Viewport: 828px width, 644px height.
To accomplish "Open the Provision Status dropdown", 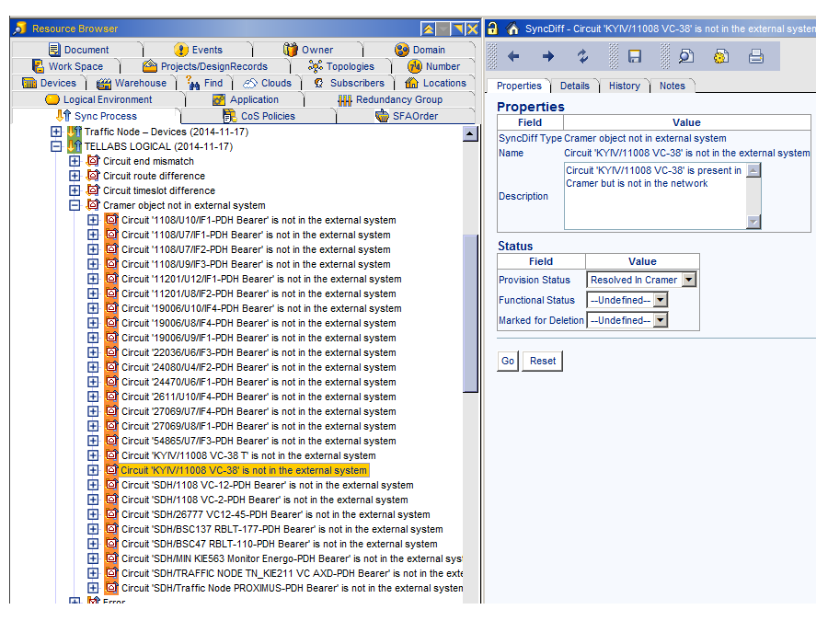I will point(688,280).
